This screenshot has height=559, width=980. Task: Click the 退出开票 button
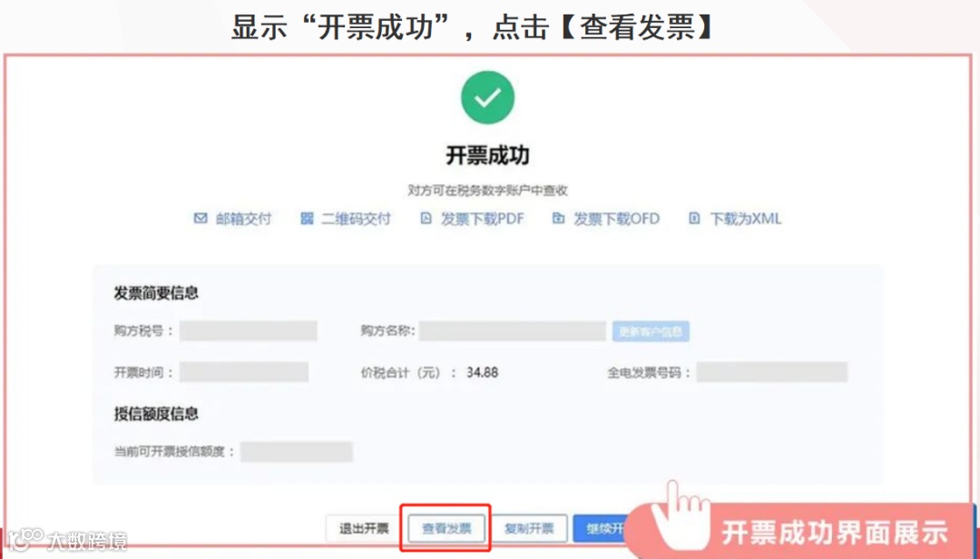pyautogui.click(x=364, y=528)
